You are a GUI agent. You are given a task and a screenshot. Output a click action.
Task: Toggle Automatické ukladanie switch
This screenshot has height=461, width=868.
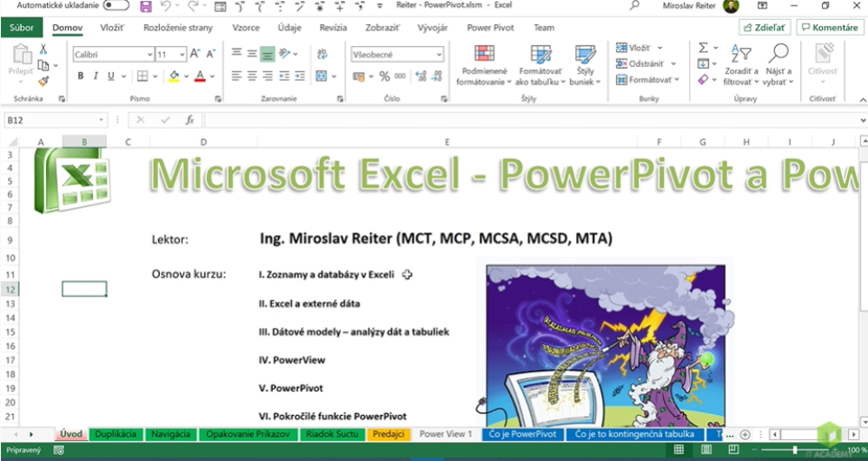tap(116, 6)
